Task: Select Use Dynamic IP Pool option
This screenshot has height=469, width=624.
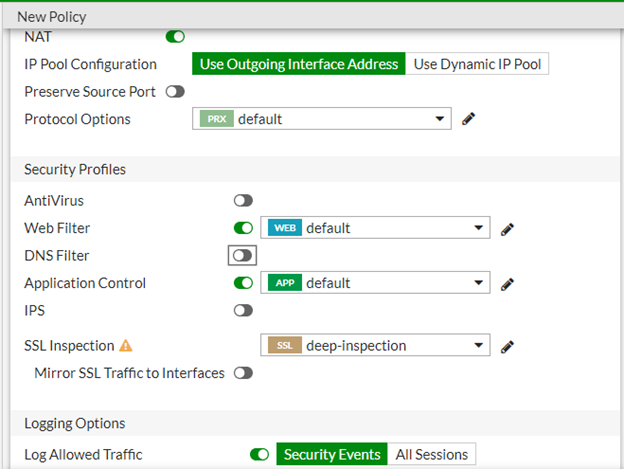Action: tap(477, 64)
